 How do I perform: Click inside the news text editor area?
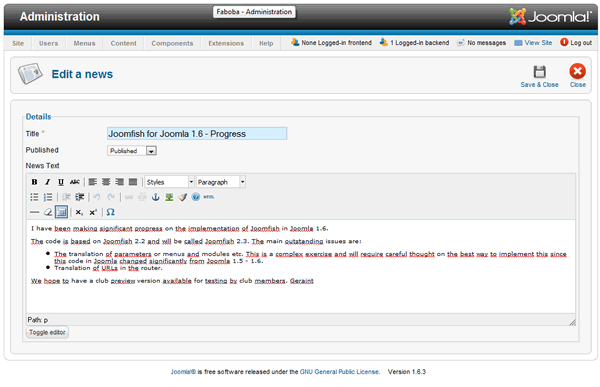[x=300, y=266]
